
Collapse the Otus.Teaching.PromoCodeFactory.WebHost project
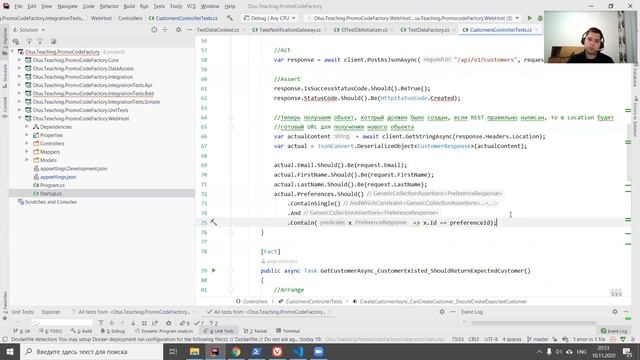19,118
